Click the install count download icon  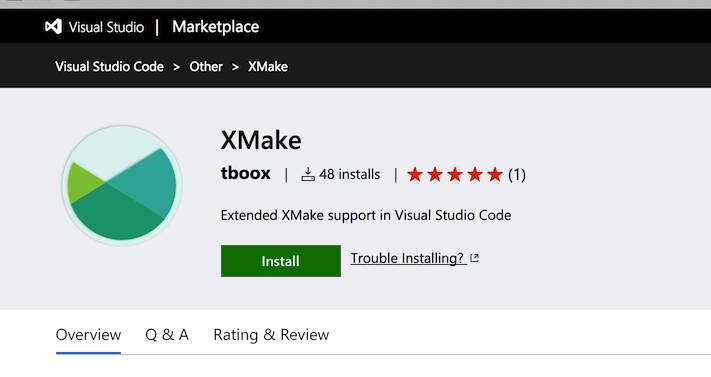tap(308, 174)
